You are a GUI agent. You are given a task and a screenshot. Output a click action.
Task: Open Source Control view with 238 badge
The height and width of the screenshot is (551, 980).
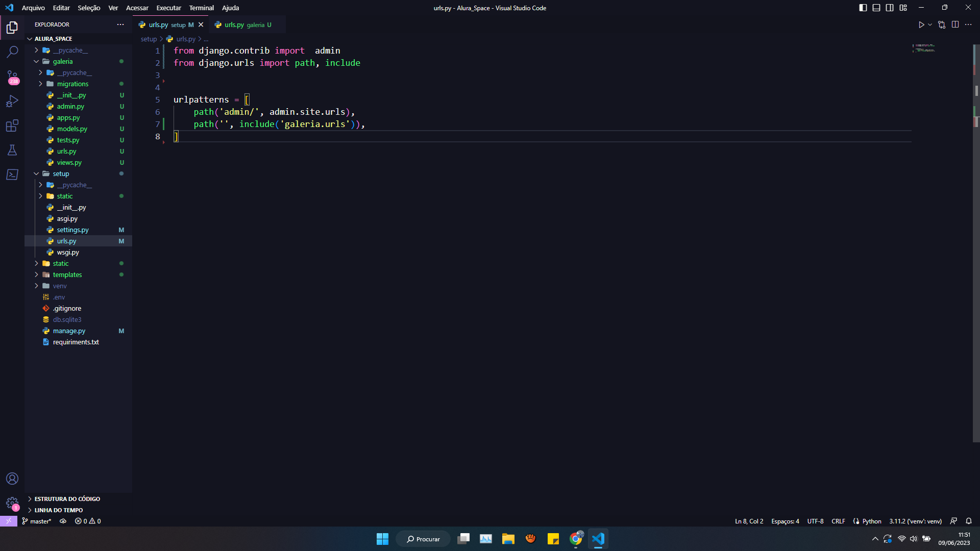click(12, 77)
